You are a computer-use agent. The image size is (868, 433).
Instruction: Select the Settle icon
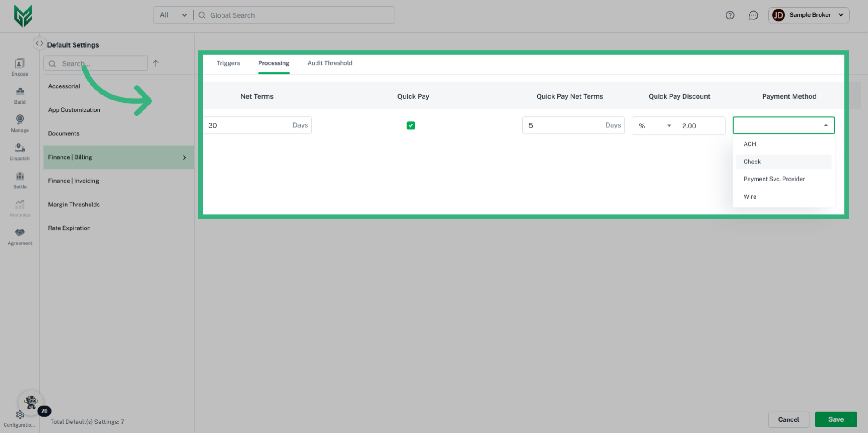(x=19, y=180)
